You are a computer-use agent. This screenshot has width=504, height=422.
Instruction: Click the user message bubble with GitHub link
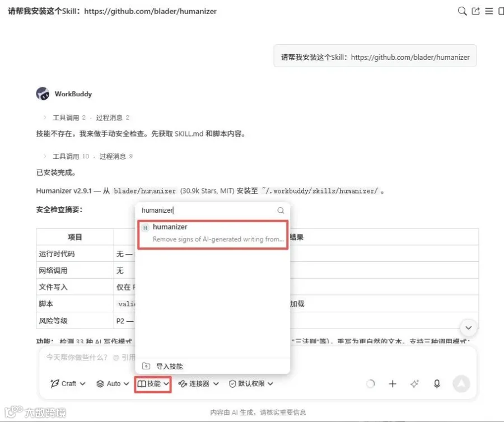click(x=375, y=57)
